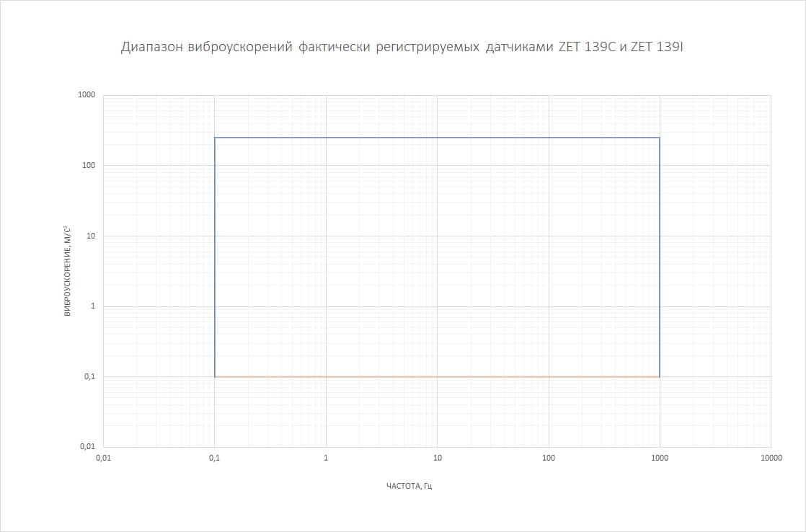Select the vertical axis title ВИБРОУСКОРЕНИЕ, М/С²
The width and height of the screenshot is (806, 532).
67,272
